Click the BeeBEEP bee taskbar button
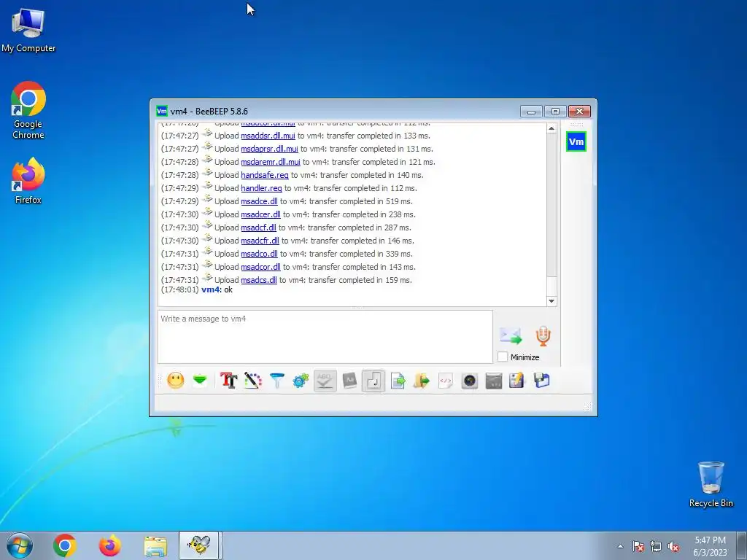747x560 pixels. click(198, 545)
